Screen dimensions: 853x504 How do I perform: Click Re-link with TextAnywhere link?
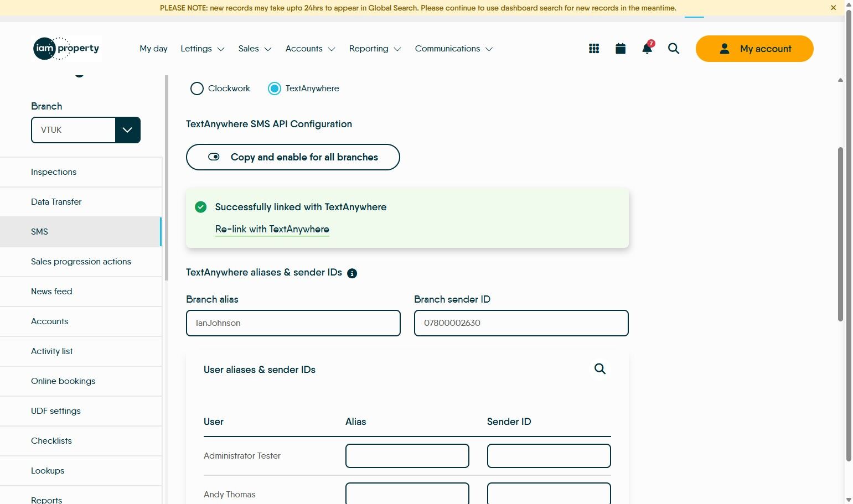[272, 229]
